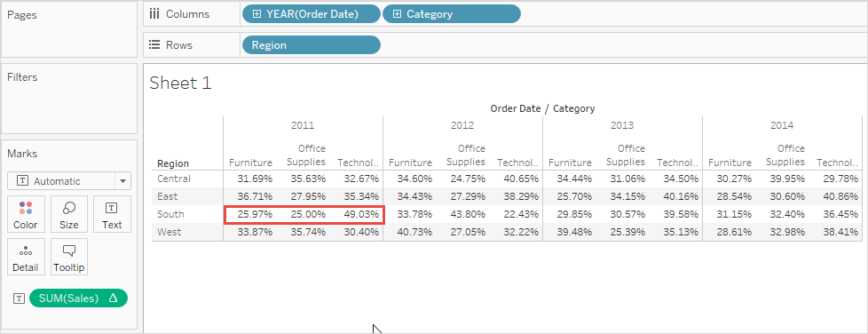Click the Sheet 1 title

[180, 83]
